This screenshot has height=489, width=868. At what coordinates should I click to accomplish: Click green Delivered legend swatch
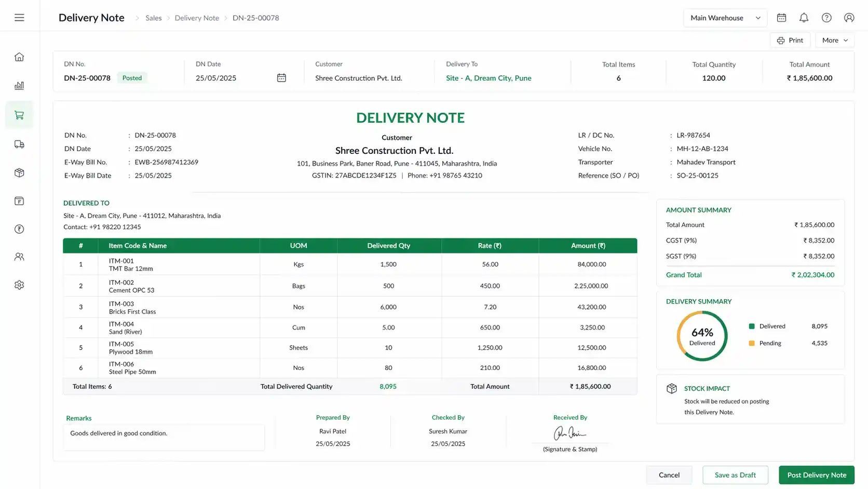(751, 326)
